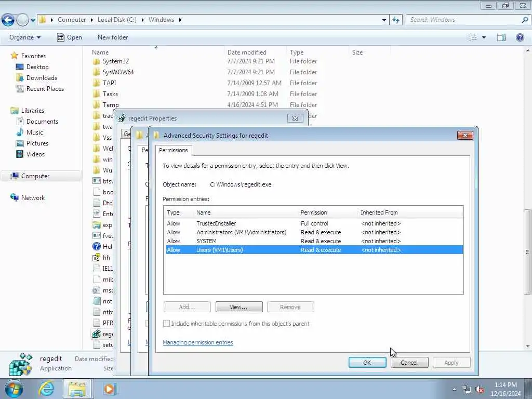The height and width of the screenshot is (399, 532).
Task: Click the Refresh button beside address bar
Action: [396, 20]
